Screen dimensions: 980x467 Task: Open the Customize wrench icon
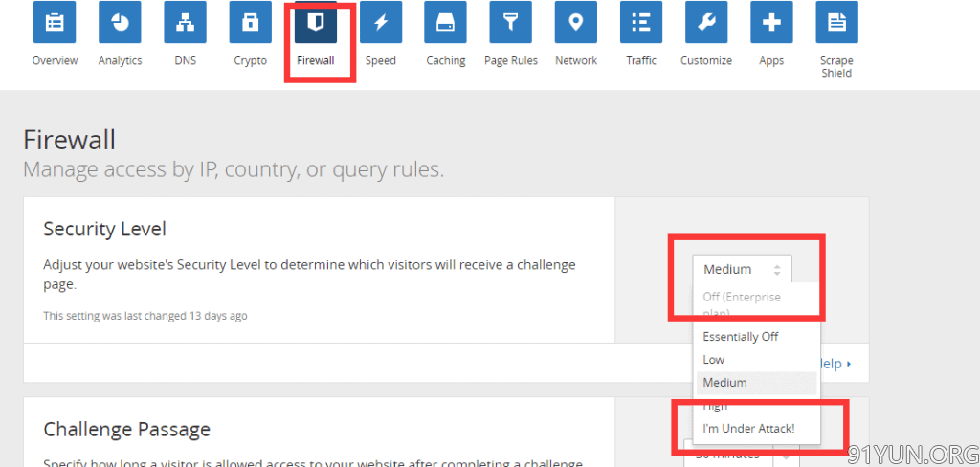706,22
